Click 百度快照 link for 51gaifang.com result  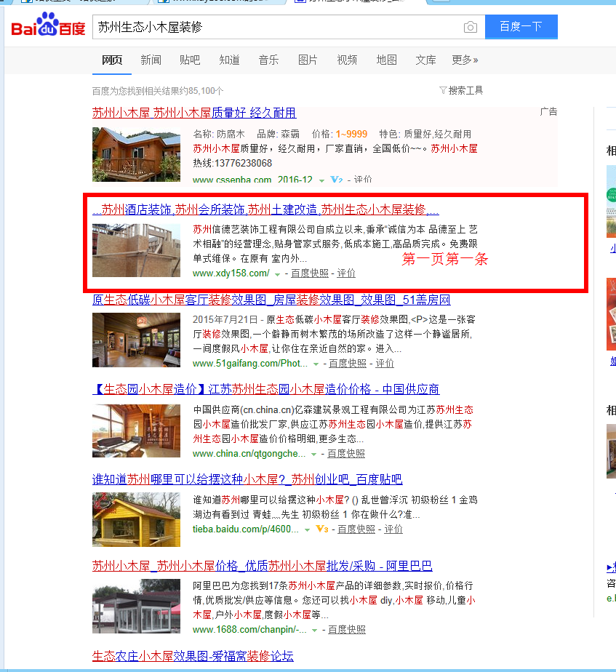(x=348, y=364)
